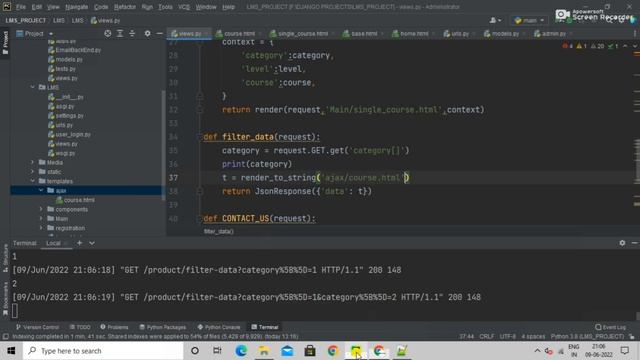
Task: Open terminal sessions dropdown chevron
Action: (92, 243)
